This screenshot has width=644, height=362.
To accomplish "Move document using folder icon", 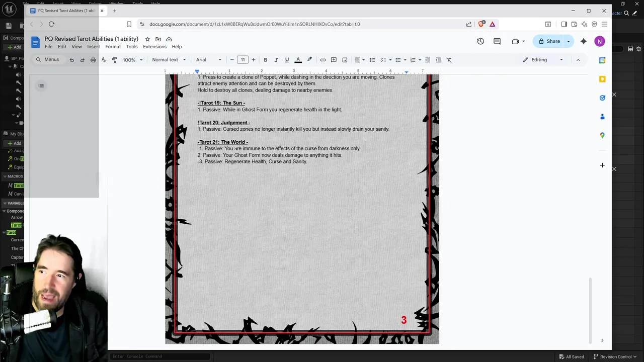I will (x=158, y=39).
